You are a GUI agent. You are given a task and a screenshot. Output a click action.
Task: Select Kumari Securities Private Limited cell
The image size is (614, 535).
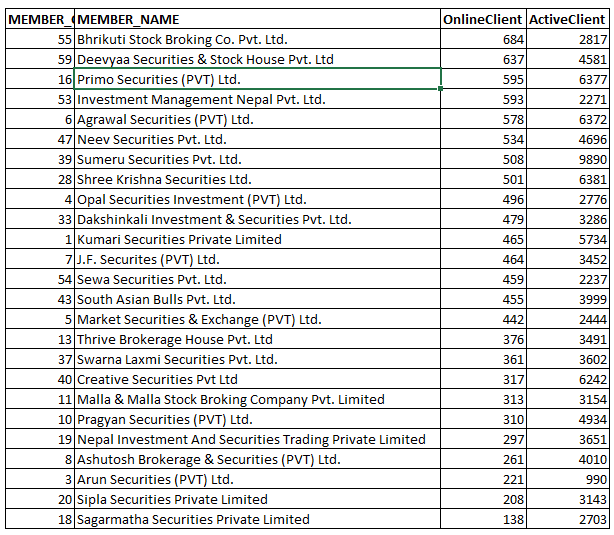coord(257,239)
